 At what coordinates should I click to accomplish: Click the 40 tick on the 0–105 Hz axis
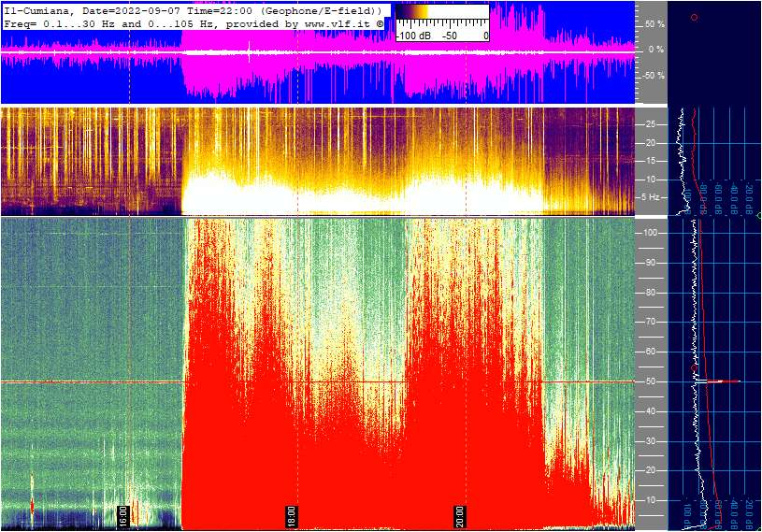click(x=650, y=411)
